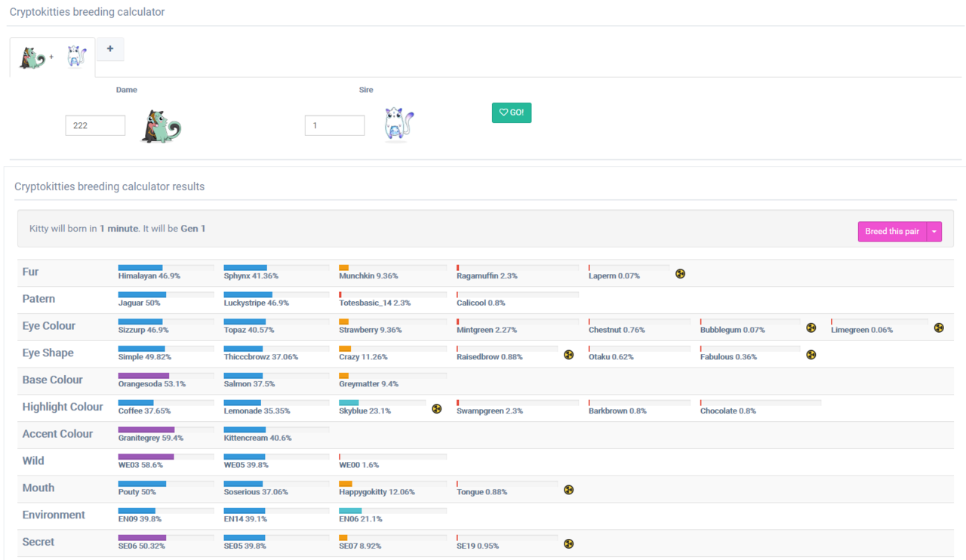Click the EN09 39.8% label

[140, 519]
